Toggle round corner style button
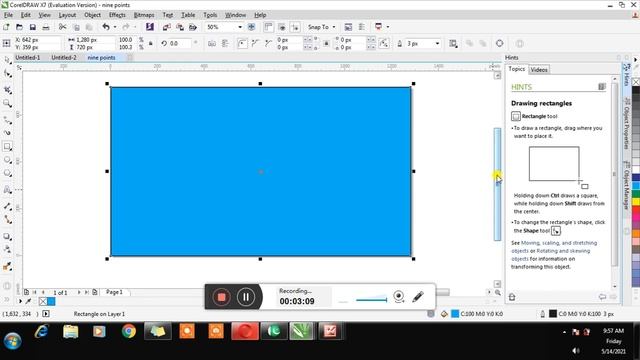Viewport: 640px width, 360px height. pos(242,43)
